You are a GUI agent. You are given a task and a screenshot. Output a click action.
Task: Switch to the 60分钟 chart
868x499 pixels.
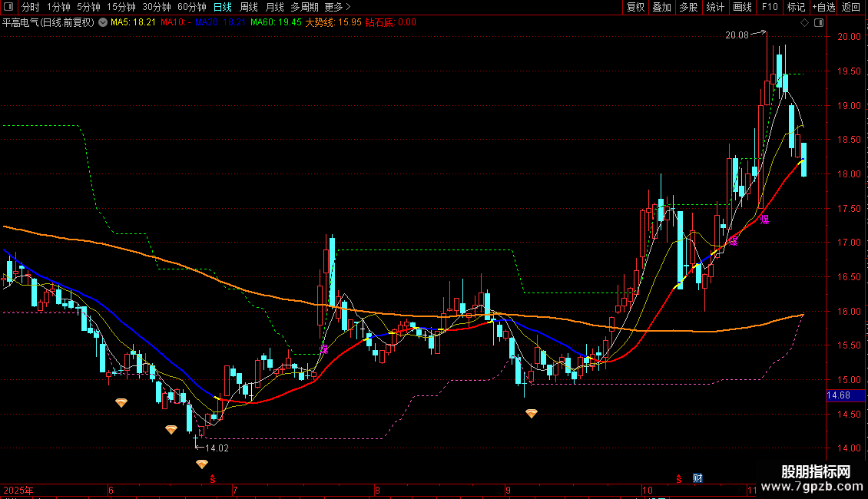coord(192,7)
